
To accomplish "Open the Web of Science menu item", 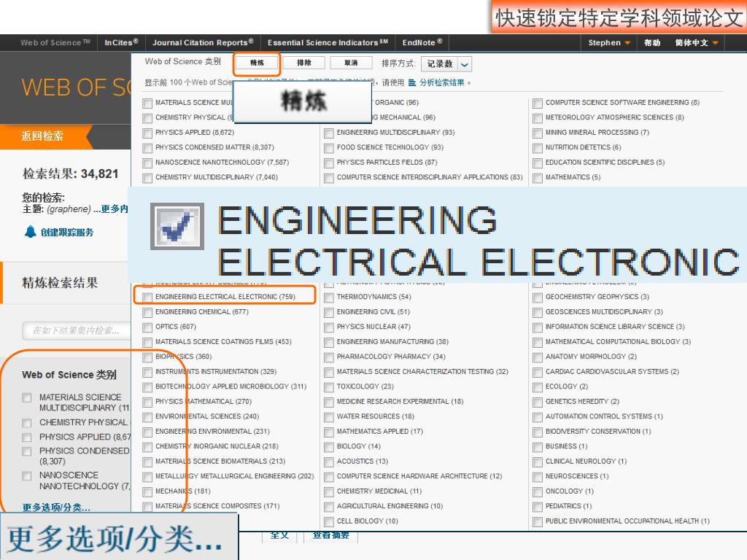I will (55, 42).
